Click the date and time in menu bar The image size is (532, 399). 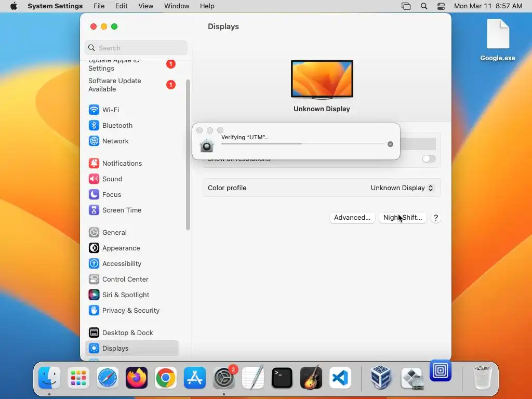(x=488, y=6)
